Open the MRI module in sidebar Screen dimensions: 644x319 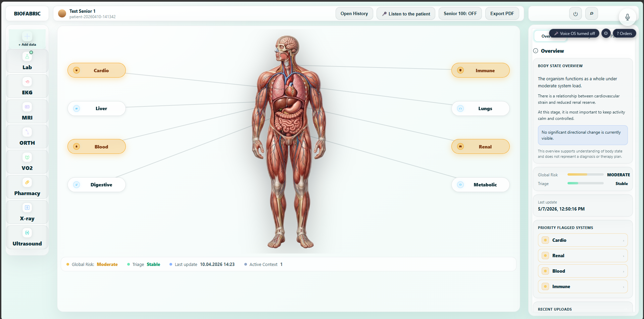click(x=27, y=111)
